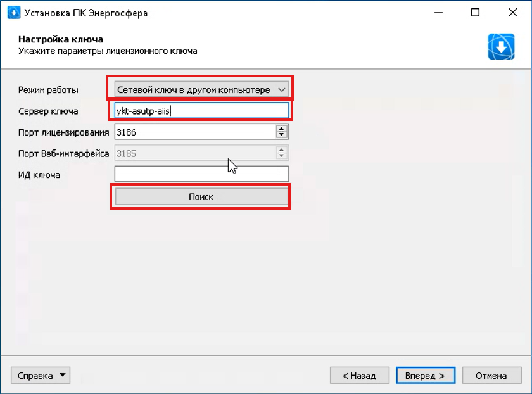Screen dimensions: 532x394
Task: Click the 'Порт лицензирования' label
Action: point(63,132)
